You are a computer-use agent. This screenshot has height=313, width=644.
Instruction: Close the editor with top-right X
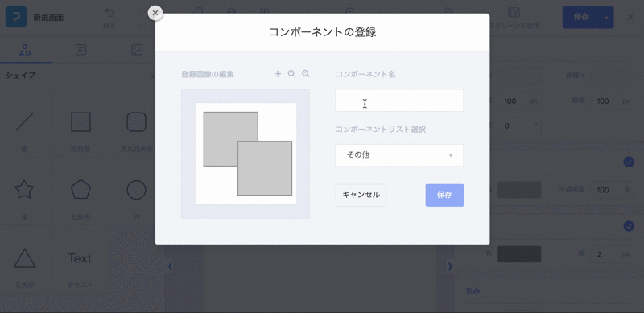pyautogui.click(x=630, y=17)
